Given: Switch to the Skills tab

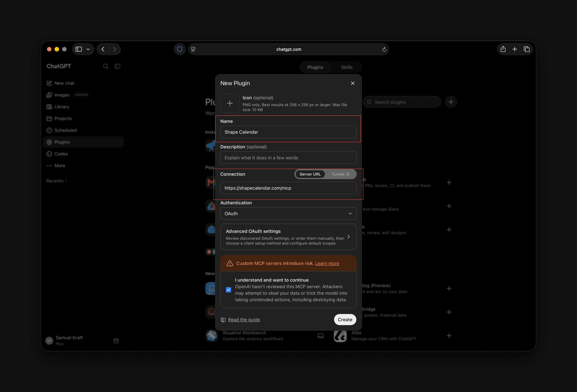Looking at the screenshot, I should 347,67.
